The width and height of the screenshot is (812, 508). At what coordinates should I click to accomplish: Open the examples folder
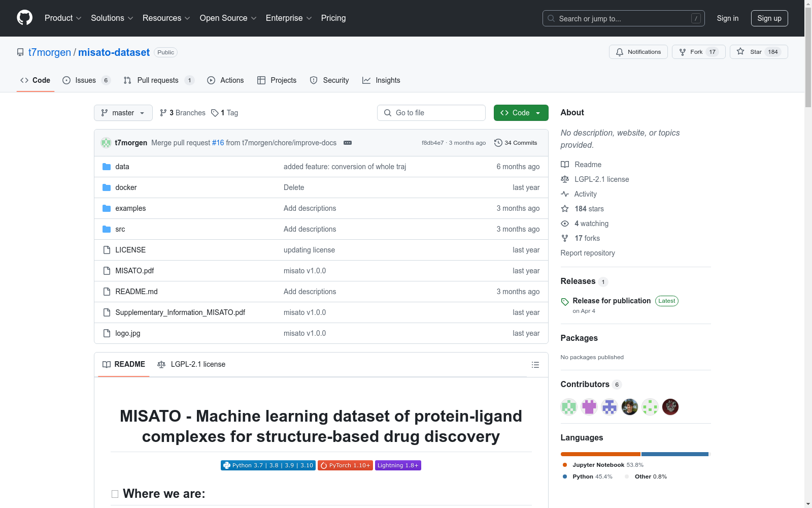coord(130,208)
